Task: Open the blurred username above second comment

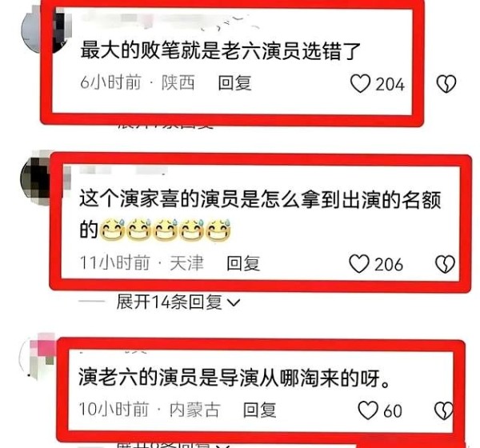Action: click(122, 170)
